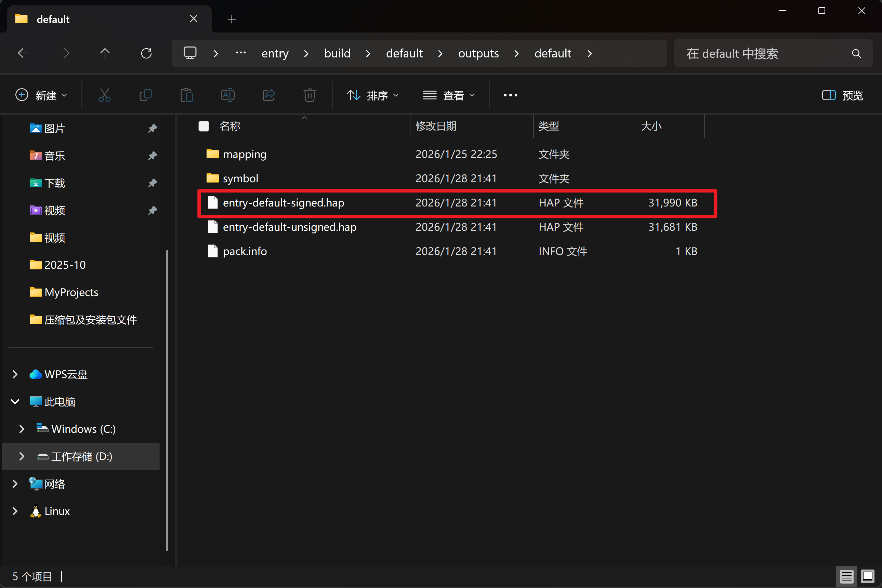Collapse the 此电脑 tree node
The image size is (882, 588).
[x=15, y=402]
